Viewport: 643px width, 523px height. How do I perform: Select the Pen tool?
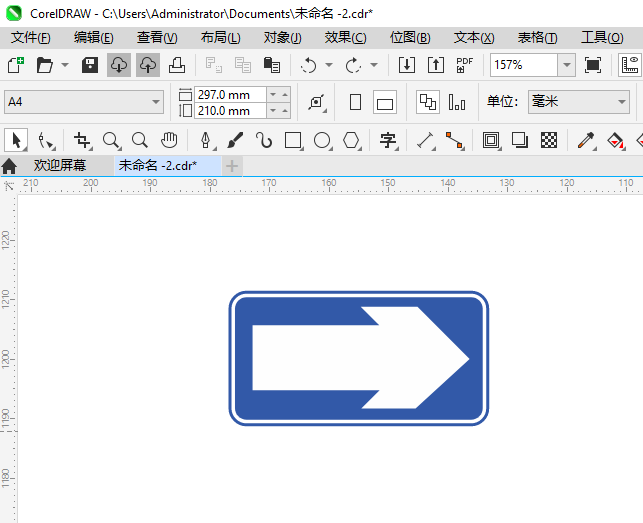tap(207, 140)
